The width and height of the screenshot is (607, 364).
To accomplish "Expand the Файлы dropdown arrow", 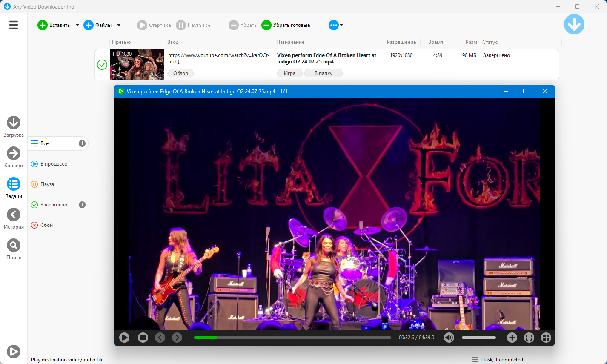I will coord(119,25).
